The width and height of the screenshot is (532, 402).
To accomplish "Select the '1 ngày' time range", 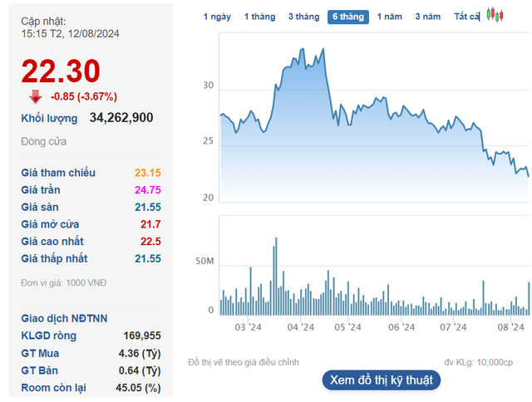I will 217,17.
